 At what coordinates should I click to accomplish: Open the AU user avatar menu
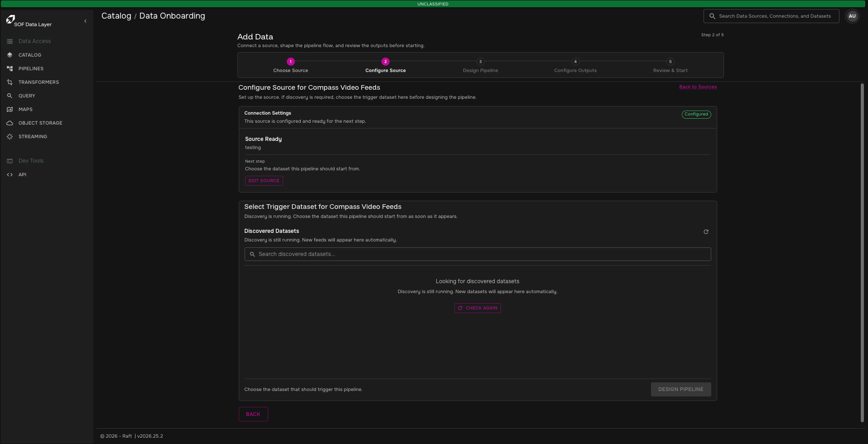point(852,16)
